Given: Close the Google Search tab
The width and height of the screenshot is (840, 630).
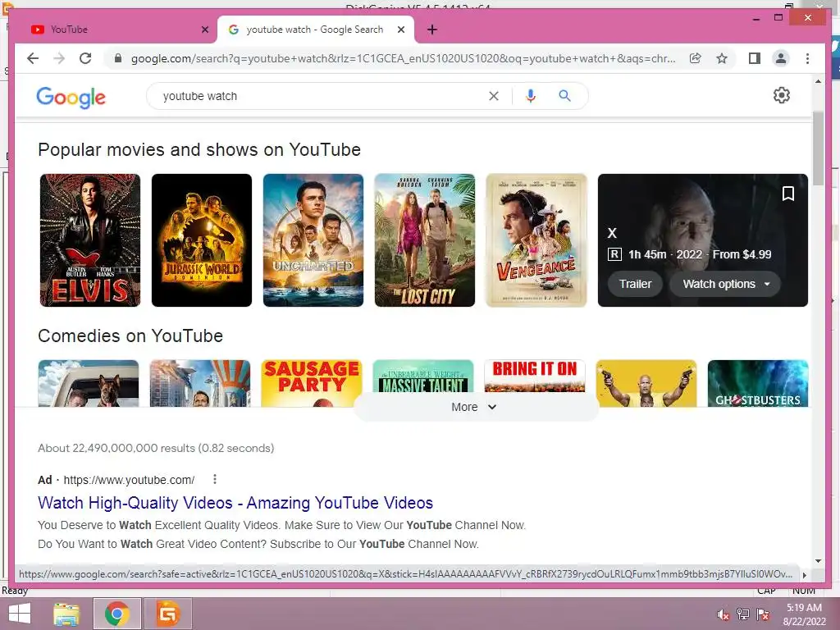Looking at the screenshot, I should coord(400,30).
